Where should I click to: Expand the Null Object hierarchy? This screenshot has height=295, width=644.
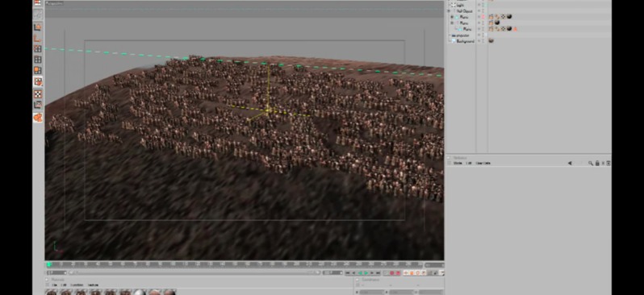click(450, 11)
